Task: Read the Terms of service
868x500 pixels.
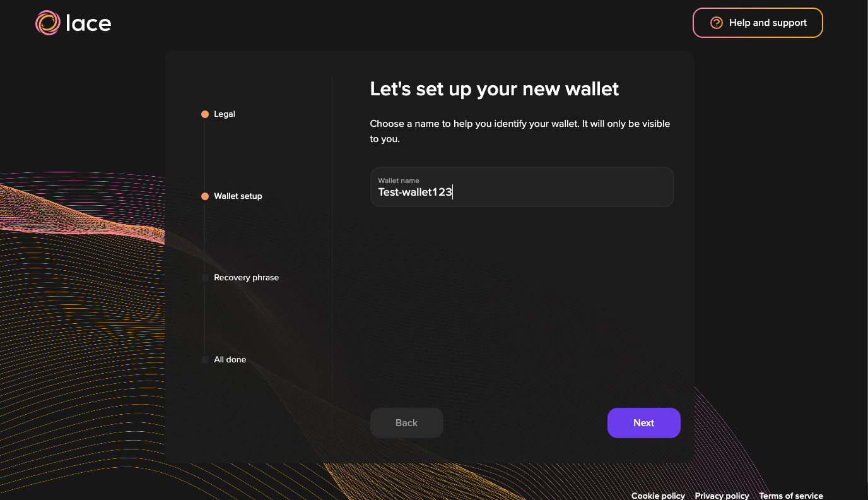Action: [790, 496]
